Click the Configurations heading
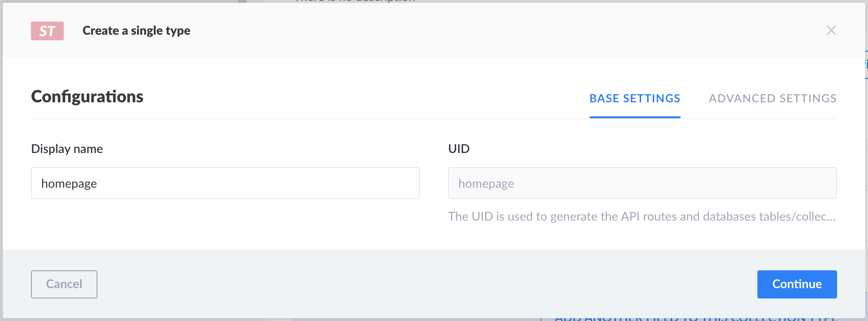Image resolution: width=868 pixels, height=321 pixels. pos(87,97)
